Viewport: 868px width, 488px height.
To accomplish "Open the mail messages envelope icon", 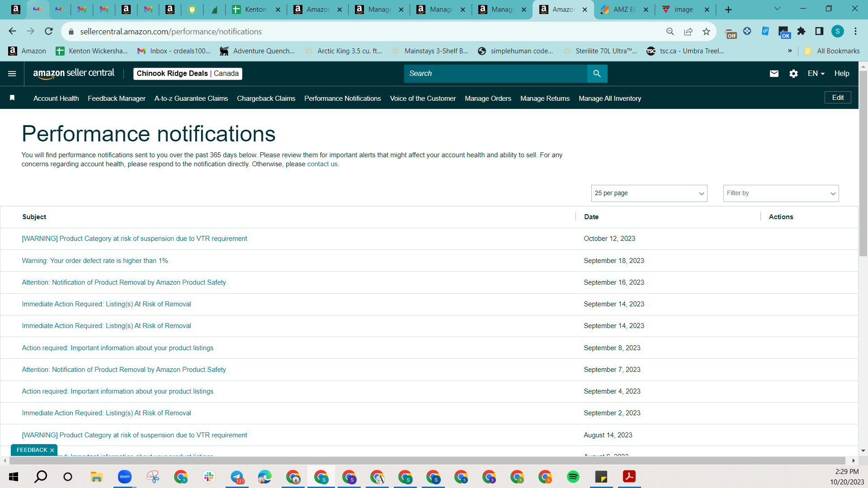I will click(x=774, y=74).
